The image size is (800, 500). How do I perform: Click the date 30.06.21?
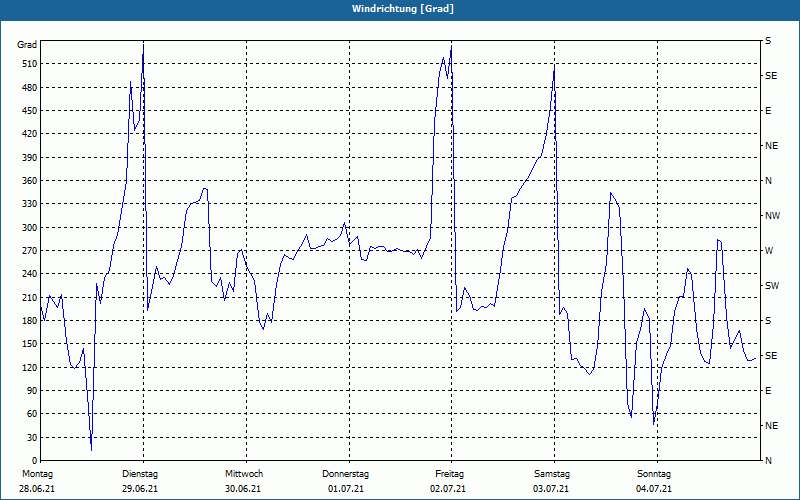point(243,489)
